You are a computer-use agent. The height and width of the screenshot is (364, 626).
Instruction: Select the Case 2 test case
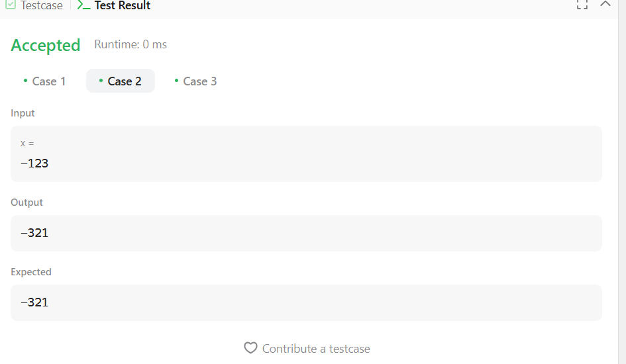(x=124, y=81)
